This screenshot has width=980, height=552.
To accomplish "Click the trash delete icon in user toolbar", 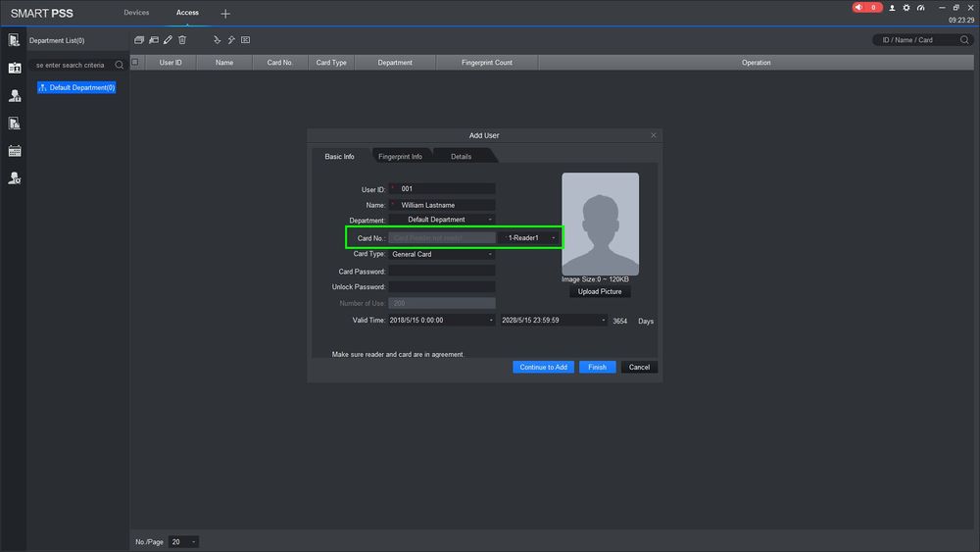I will pos(182,40).
